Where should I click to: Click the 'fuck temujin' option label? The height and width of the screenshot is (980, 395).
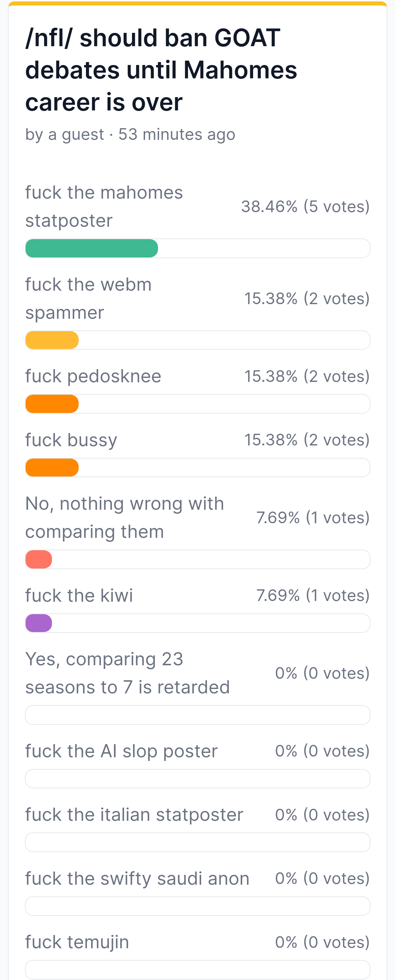coord(77,942)
